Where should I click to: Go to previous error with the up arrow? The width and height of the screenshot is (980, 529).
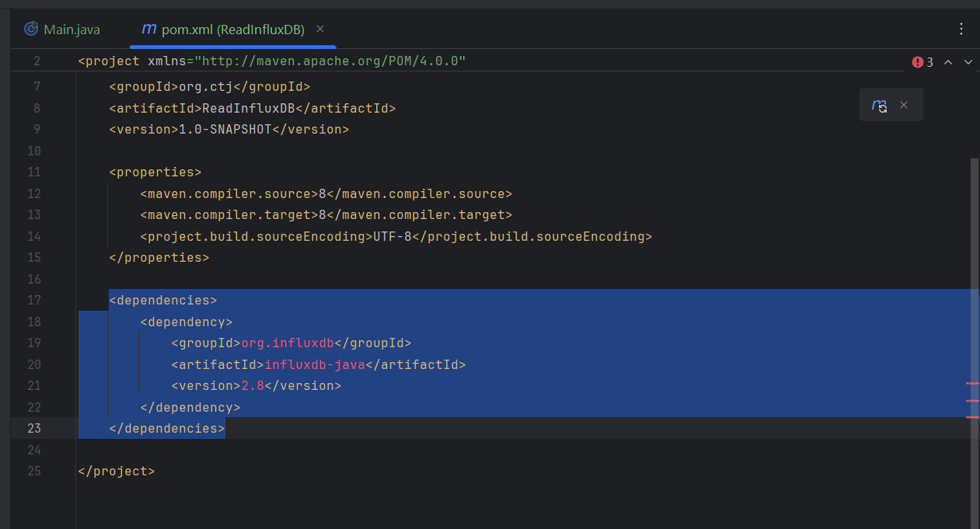tap(947, 61)
